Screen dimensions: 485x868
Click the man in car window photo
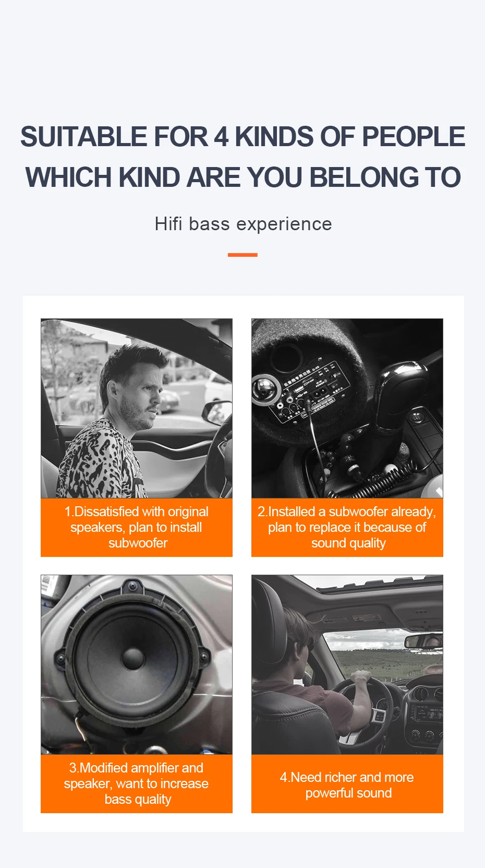(137, 408)
